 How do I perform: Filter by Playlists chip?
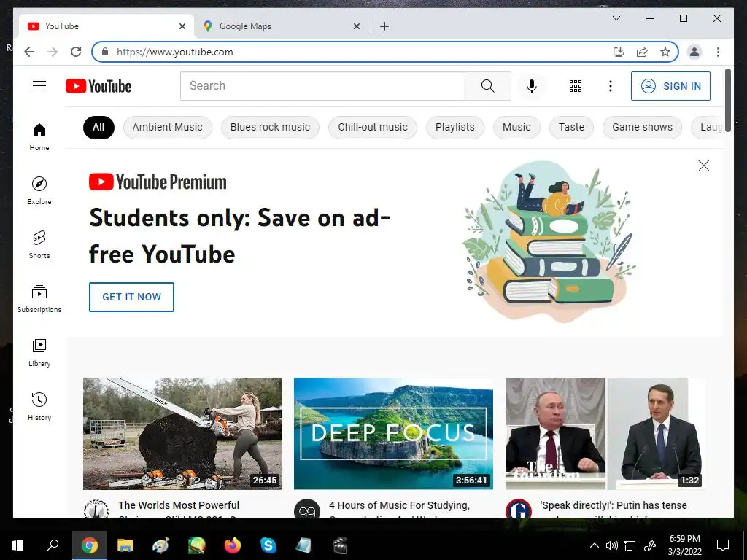point(455,127)
